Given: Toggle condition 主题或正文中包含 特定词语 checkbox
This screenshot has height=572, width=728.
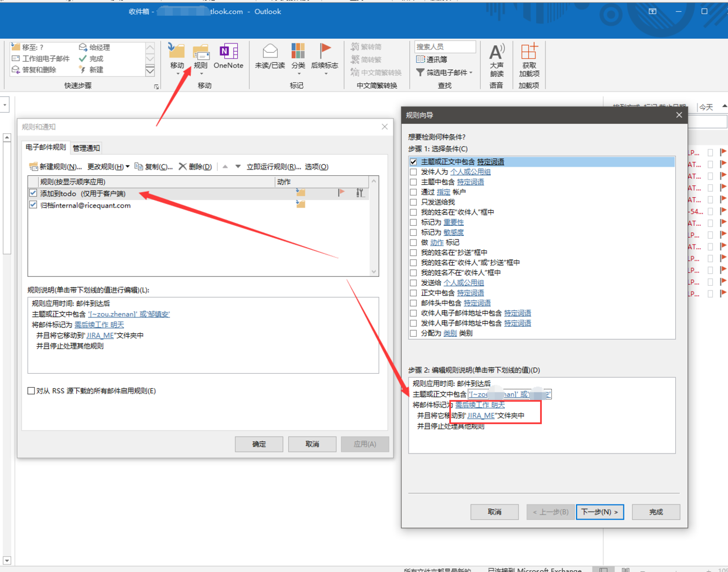Looking at the screenshot, I should [x=413, y=161].
